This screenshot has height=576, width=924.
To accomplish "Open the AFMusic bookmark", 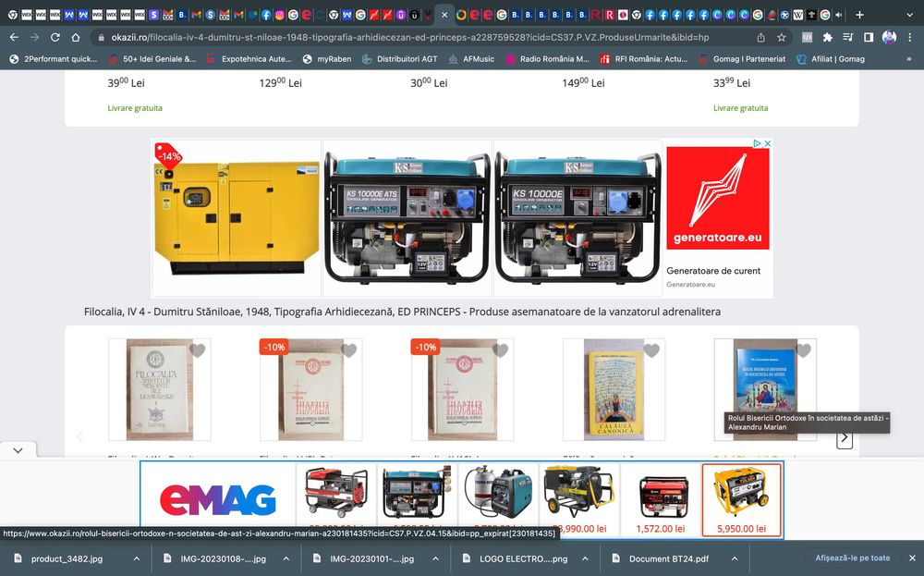I will point(471,59).
